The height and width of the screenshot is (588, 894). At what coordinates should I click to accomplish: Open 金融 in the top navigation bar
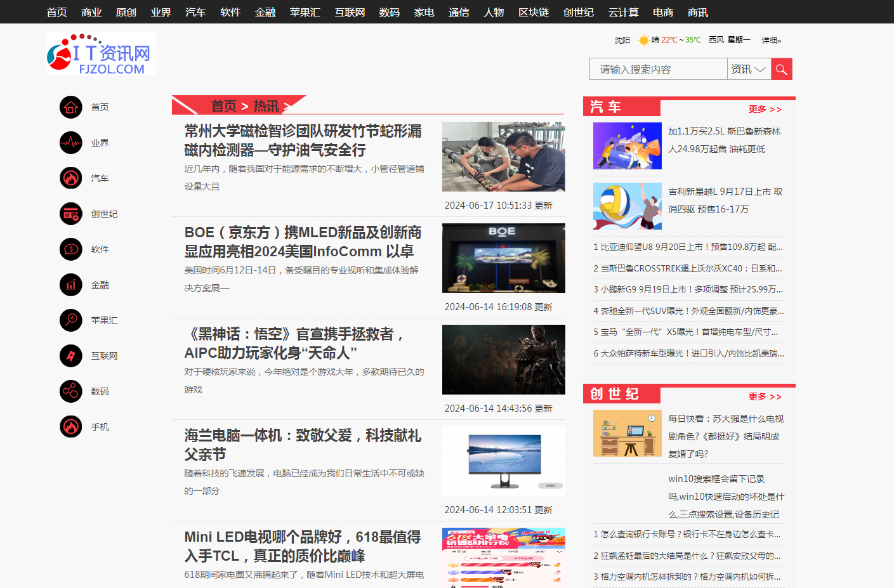point(265,12)
